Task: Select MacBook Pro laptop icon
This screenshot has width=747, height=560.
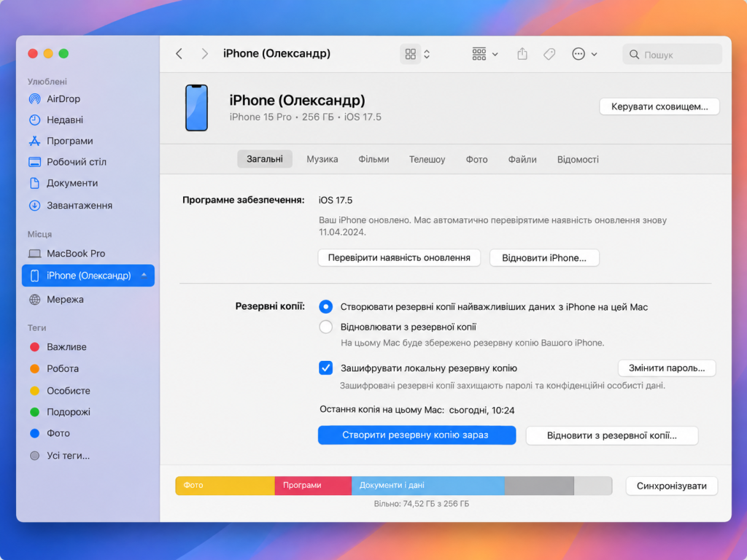Action: pos(35,254)
